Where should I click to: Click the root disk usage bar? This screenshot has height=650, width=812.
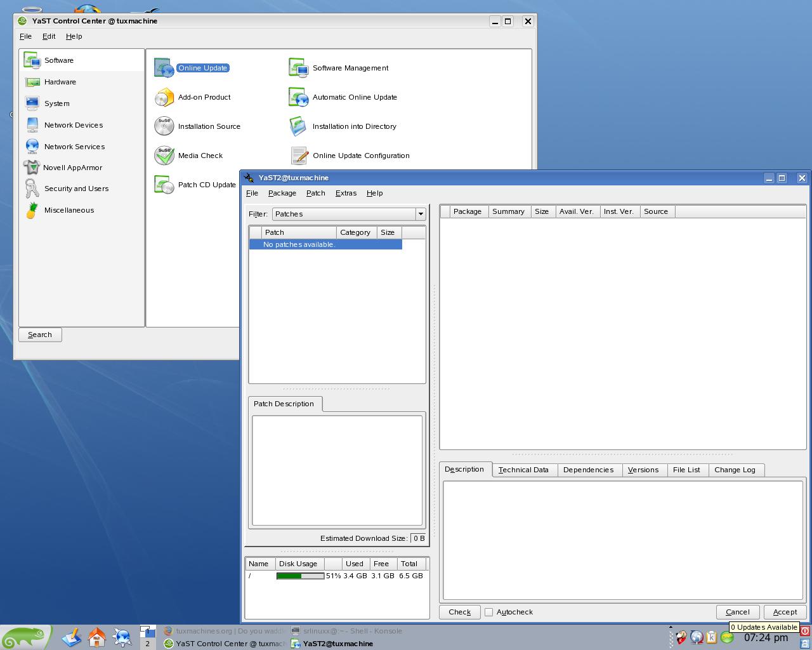300,576
